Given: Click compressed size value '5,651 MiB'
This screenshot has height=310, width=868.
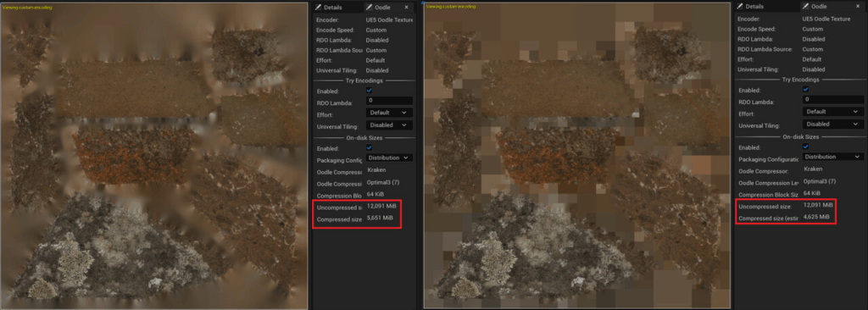Looking at the screenshot, I should 381,219.
